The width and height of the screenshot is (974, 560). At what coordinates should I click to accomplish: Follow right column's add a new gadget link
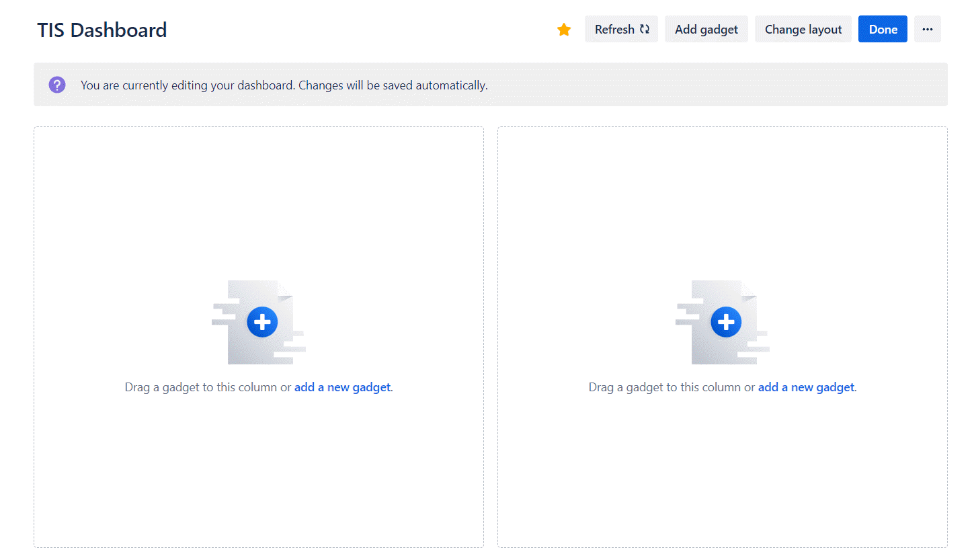point(806,387)
